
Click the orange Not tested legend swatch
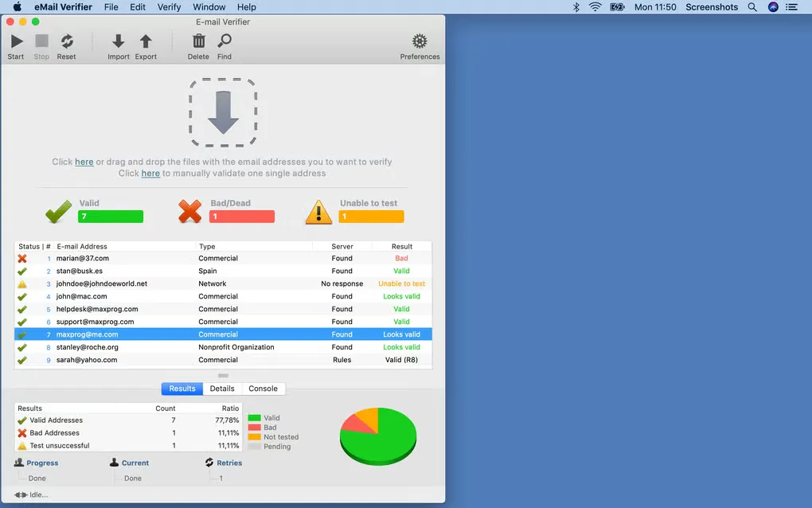[254, 437]
